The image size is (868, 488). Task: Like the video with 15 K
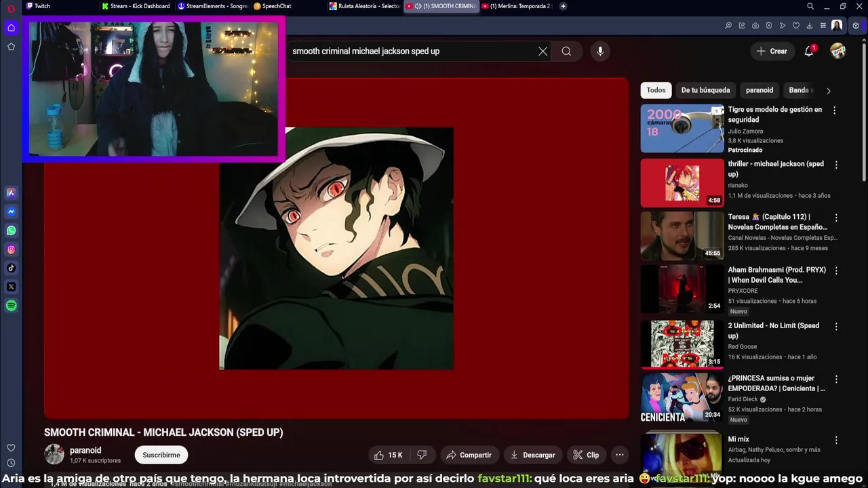(388, 455)
